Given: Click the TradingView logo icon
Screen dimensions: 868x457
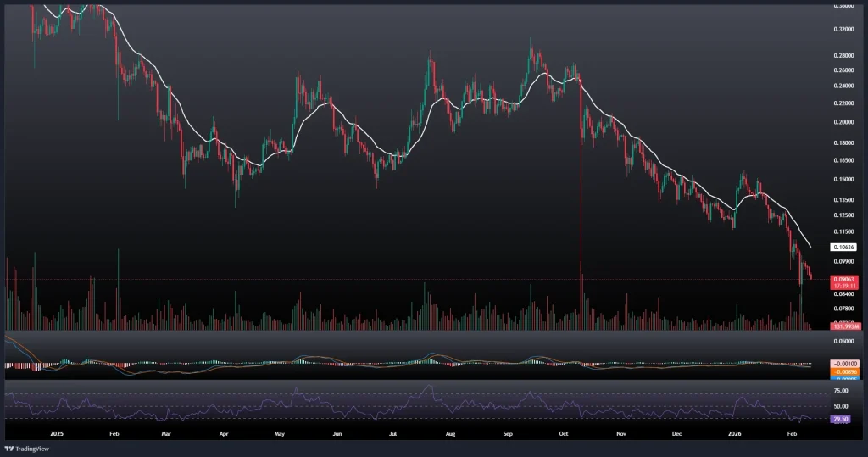Looking at the screenshot, I should 9,449.
